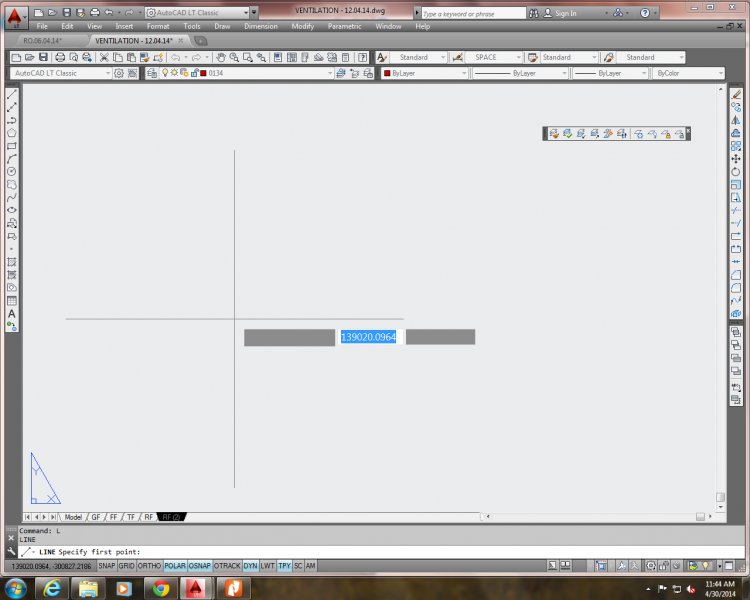The height and width of the screenshot is (600, 750).
Task: Select the Table tool
Action: coord(11,301)
